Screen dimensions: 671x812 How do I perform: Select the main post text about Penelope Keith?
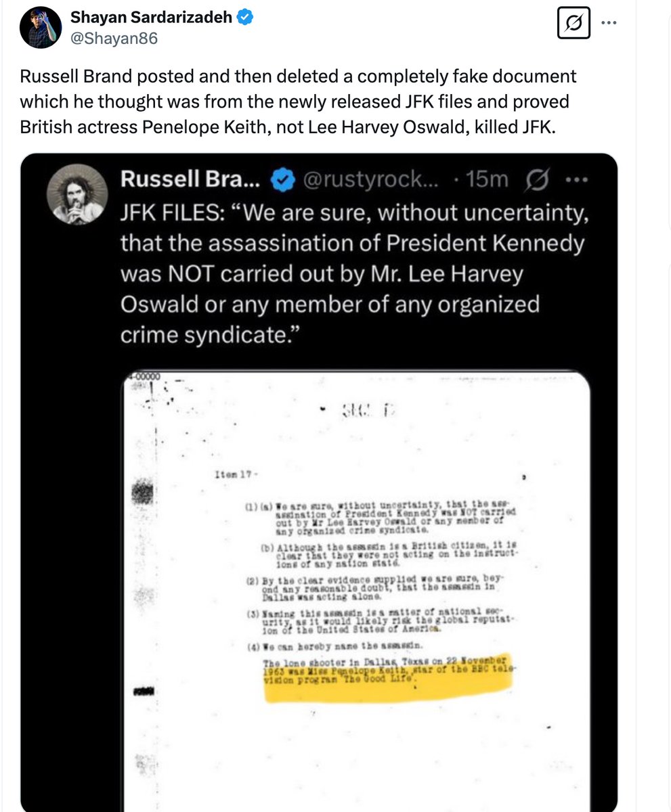(x=298, y=101)
